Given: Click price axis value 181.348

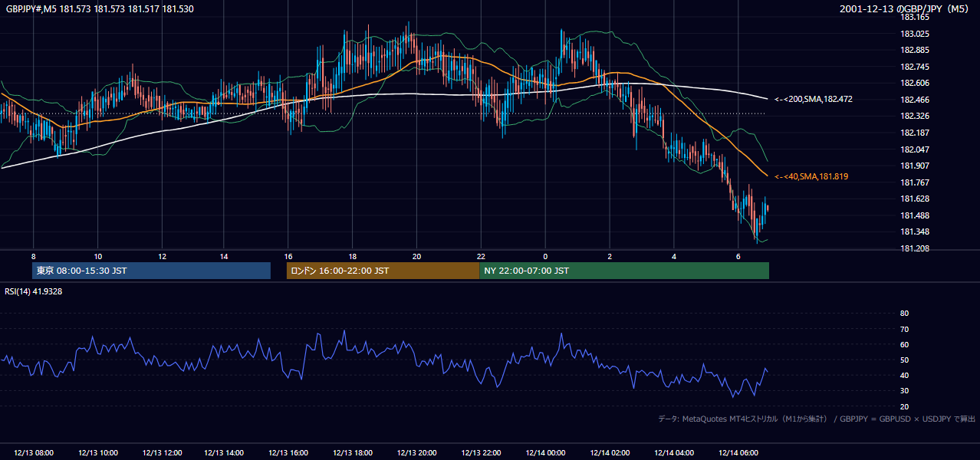Looking at the screenshot, I should click(x=915, y=232).
